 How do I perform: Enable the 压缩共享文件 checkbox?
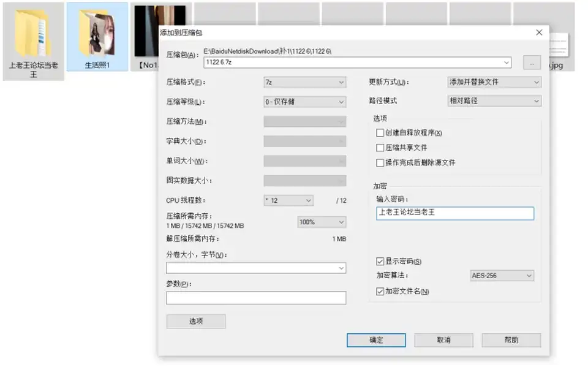pyautogui.click(x=380, y=148)
